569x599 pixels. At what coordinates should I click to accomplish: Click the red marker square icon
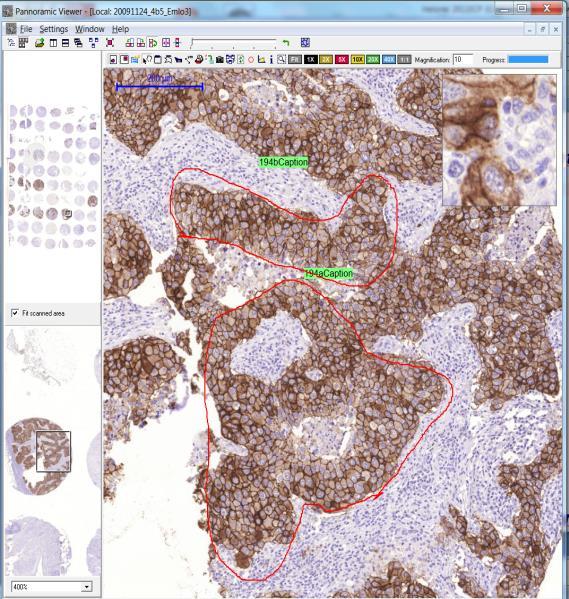click(124, 59)
